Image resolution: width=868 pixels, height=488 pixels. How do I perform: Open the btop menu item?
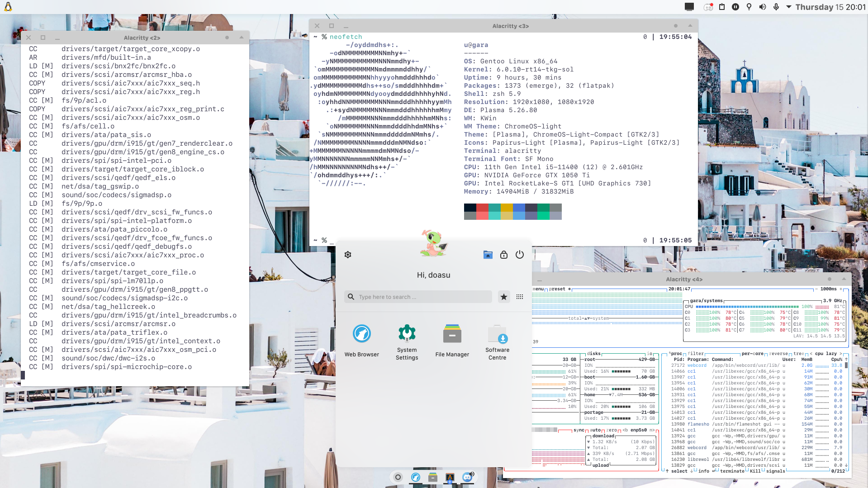click(x=538, y=289)
